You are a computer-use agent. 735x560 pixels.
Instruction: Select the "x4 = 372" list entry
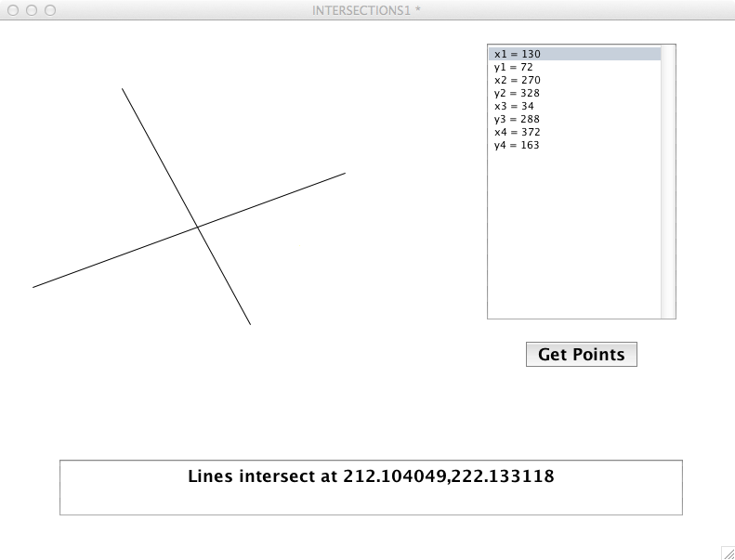coord(518,133)
